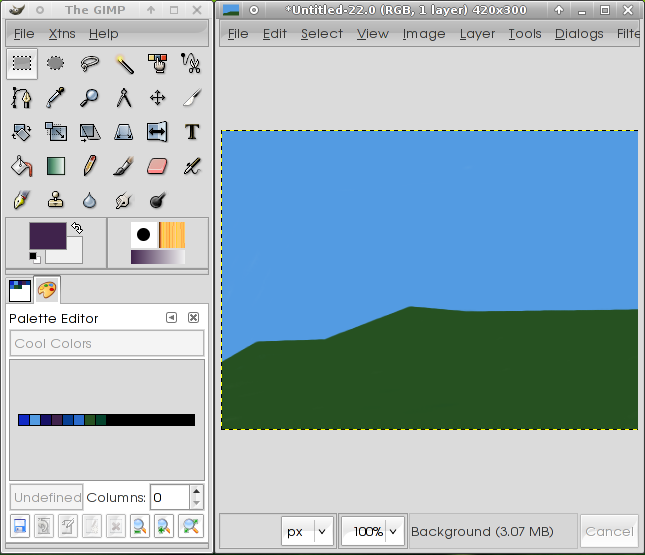Click the Cool Colors palette name field
This screenshot has height=555, width=645.
click(107, 343)
